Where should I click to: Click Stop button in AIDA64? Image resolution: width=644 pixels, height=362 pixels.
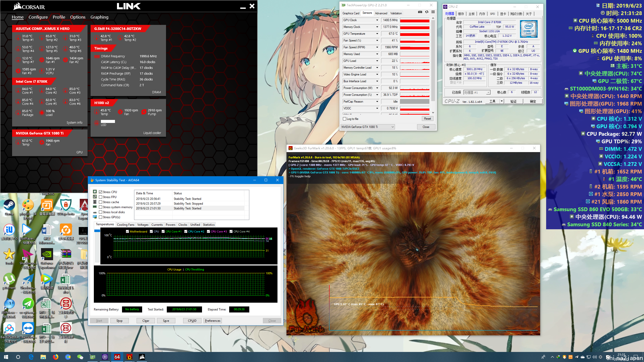[119, 321]
